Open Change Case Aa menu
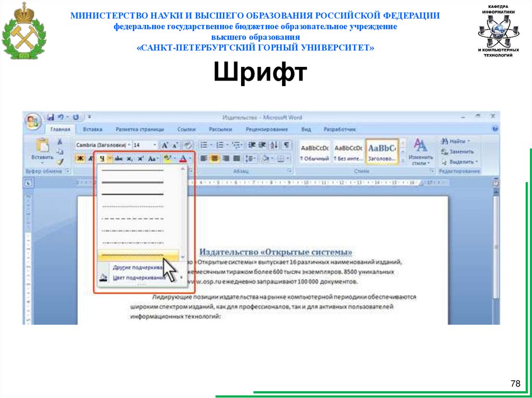The image size is (532, 398). coord(153,158)
